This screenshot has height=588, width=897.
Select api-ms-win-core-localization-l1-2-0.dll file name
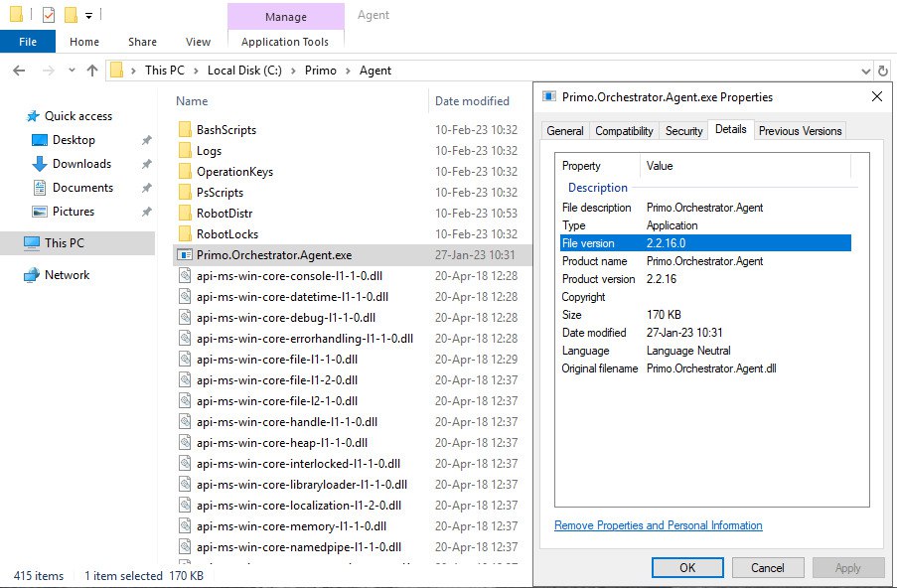[x=299, y=506]
